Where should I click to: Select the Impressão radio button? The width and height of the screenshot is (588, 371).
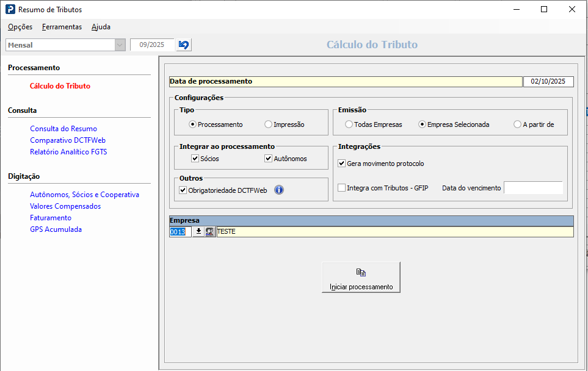(269, 124)
